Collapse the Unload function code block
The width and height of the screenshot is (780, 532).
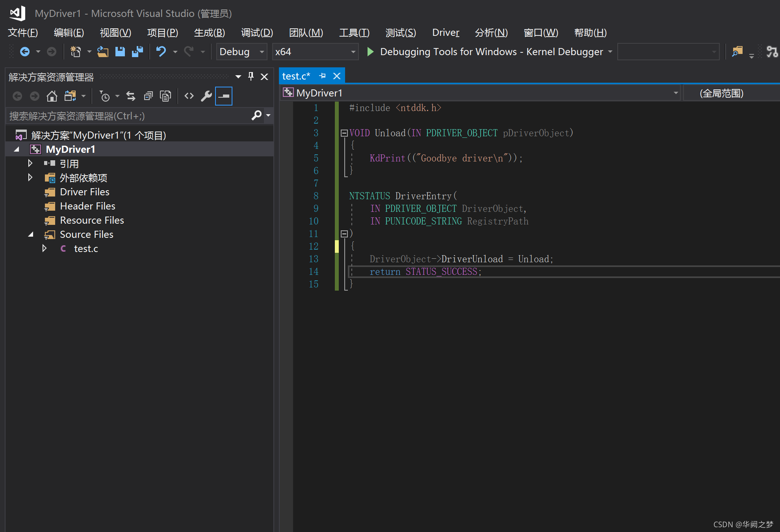(x=344, y=133)
